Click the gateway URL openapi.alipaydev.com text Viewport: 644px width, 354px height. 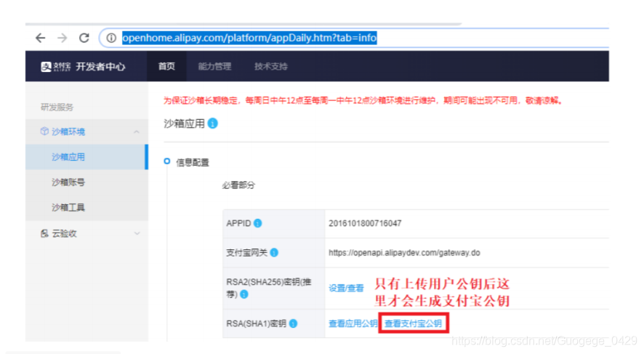(x=404, y=252)
